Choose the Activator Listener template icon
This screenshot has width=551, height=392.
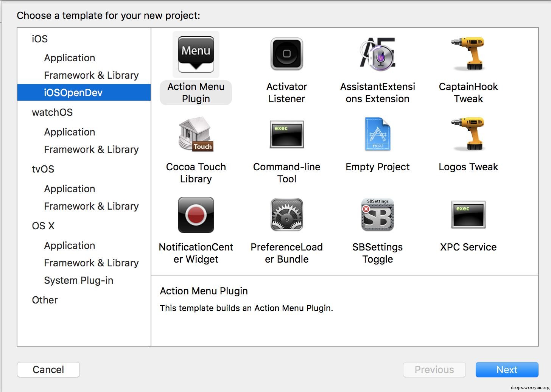tap(286, 54)
